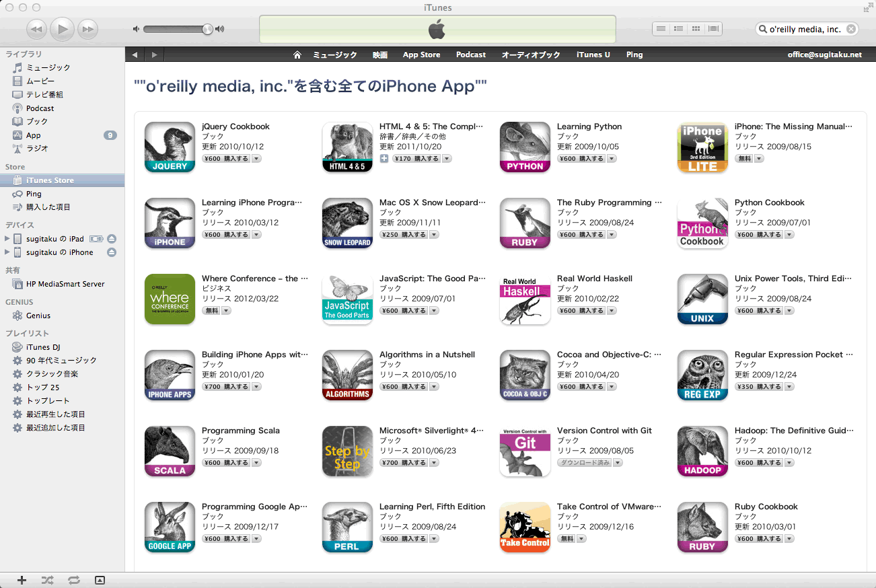Open the 映画 store tab
876x588 pixels.
380,54
